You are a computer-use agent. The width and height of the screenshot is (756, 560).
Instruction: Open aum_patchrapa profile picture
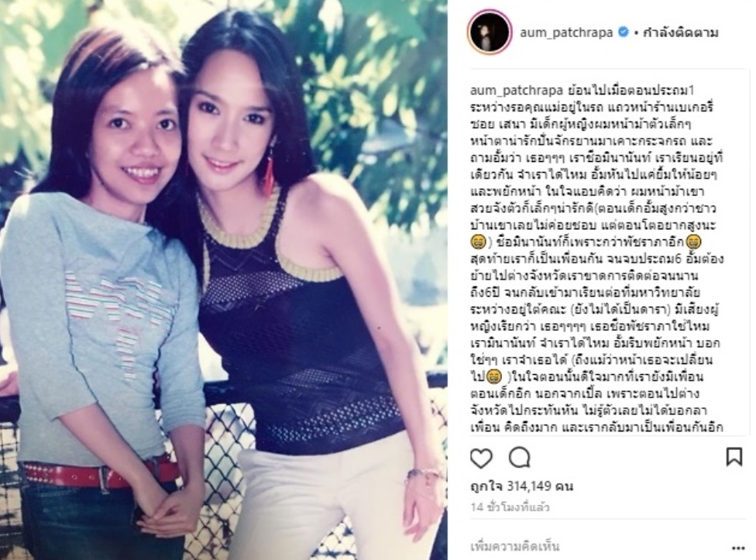490,33
